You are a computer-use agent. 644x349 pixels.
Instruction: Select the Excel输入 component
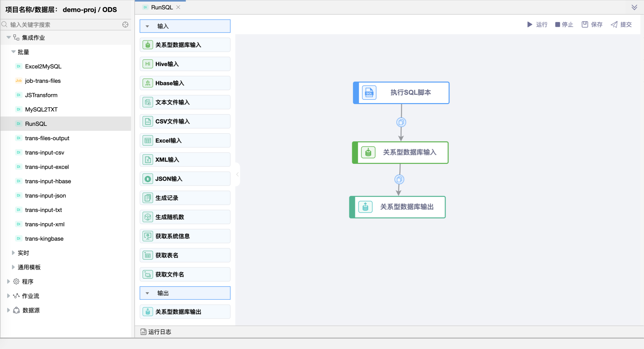(x=185, y=140)
